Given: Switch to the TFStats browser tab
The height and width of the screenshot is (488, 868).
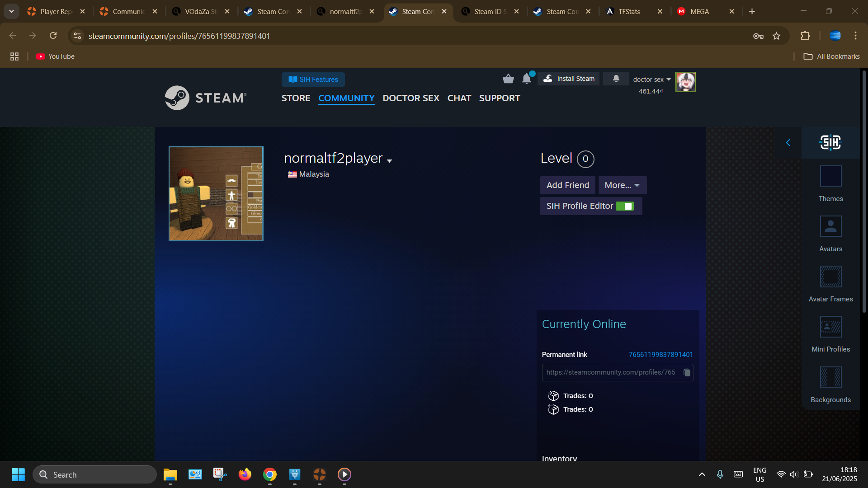Looking at the screenshot, I should [628, 11].
